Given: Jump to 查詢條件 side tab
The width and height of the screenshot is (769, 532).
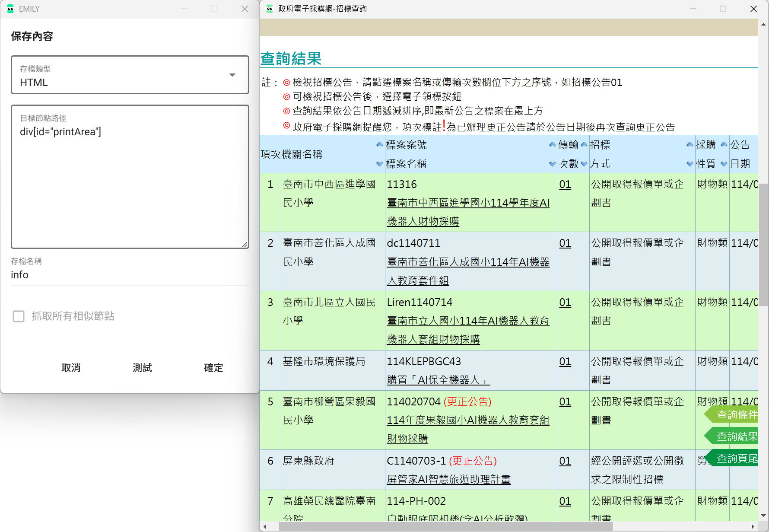Looking at the screenshot, I should click(736, 415).
